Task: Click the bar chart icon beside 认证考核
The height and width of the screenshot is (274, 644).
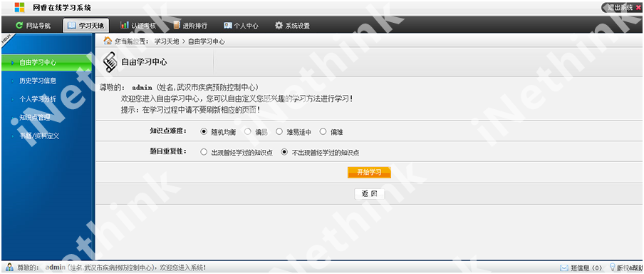Action: [x=125, y=25]
